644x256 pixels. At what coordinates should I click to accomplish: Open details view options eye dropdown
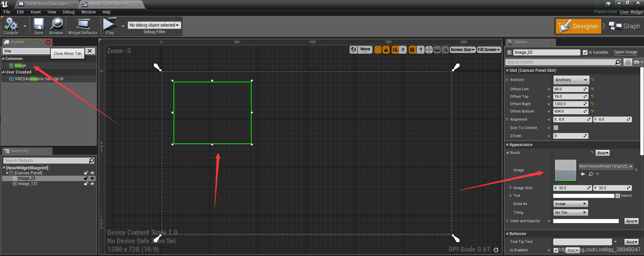coord(638,62)
